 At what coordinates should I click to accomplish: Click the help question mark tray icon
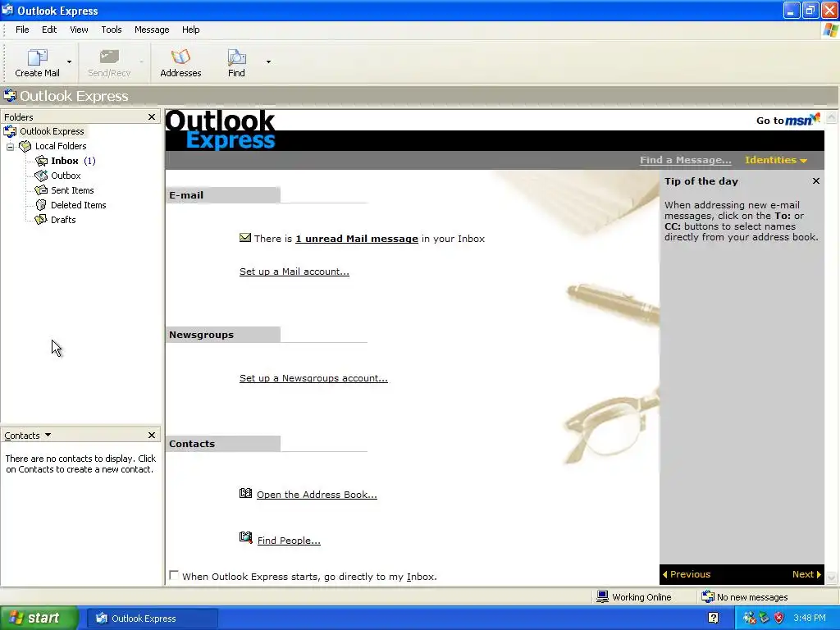coord(713,618)
